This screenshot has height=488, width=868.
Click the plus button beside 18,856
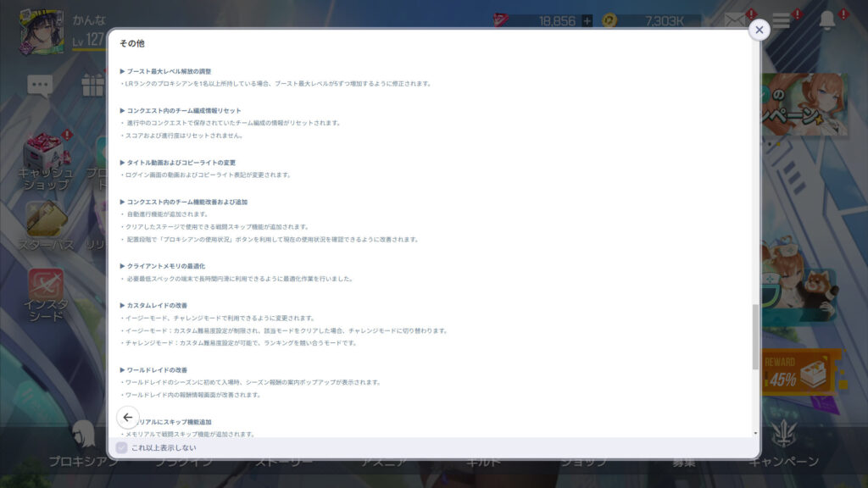point(587,20)
